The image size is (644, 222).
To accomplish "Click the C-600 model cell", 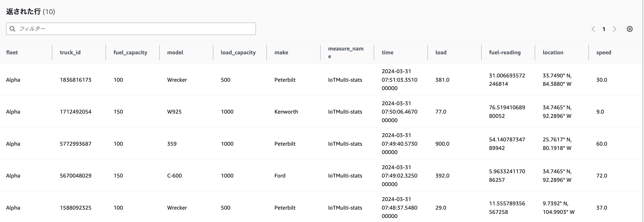I will point(174,176).
